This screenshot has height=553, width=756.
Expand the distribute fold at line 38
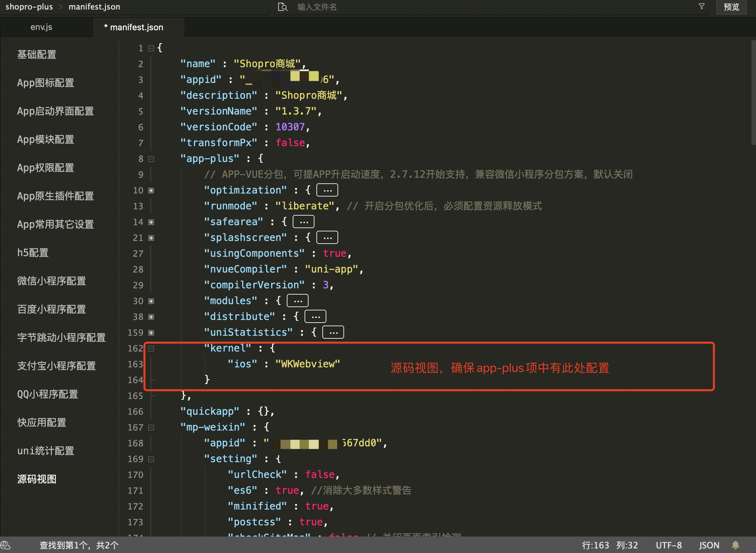coord(151,317)
